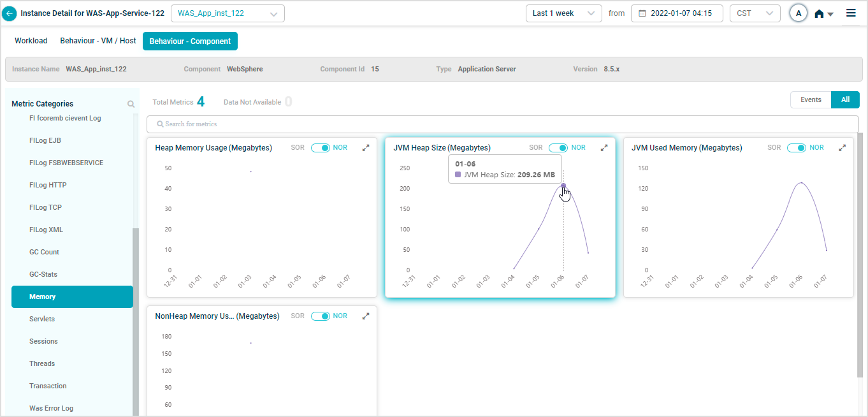Select the Was Error Log category
This screenshot has height=417, width=868.
click(x=51, y=408)
